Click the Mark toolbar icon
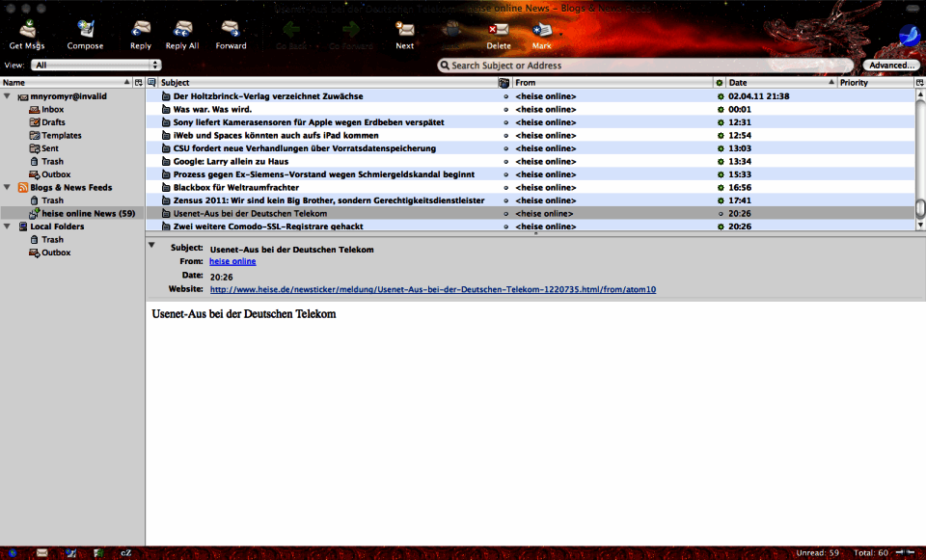Image resolution: width=926 pixels, height=560 pixels. 541,29
